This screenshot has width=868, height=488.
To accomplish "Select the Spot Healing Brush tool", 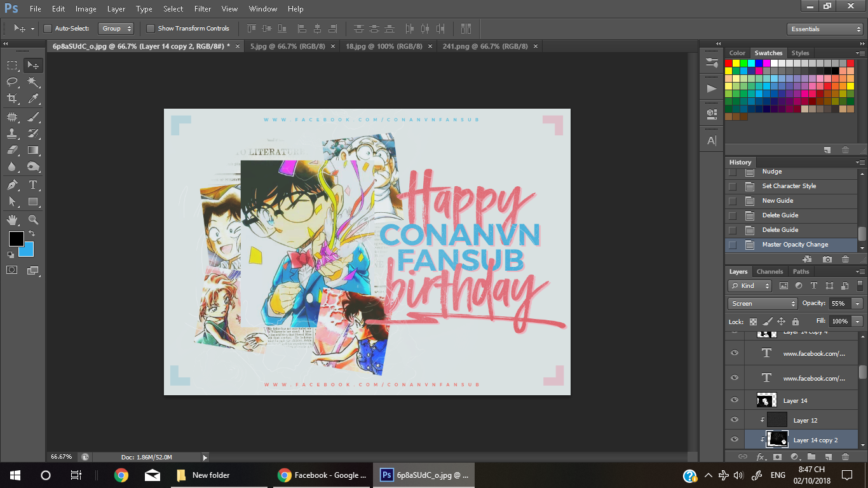I will (12, 117).
